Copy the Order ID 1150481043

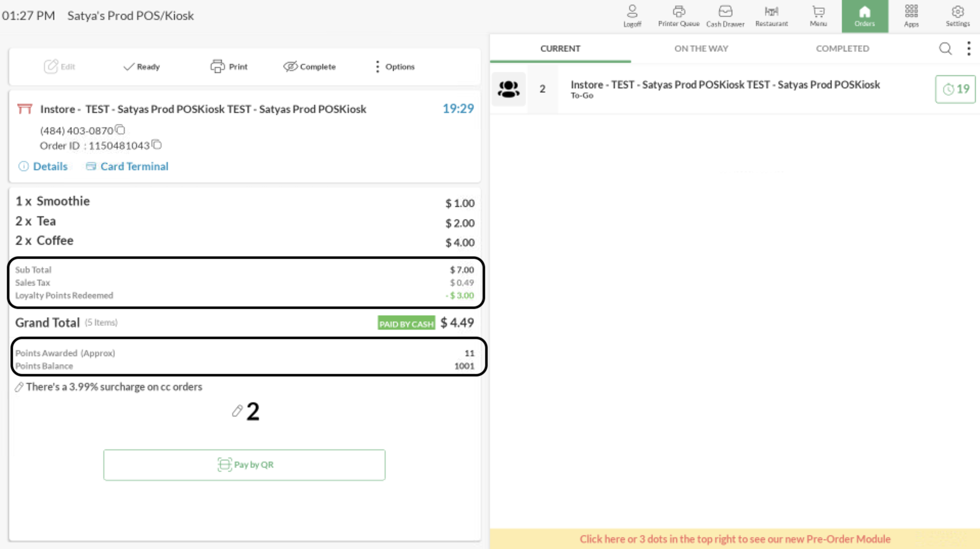[x=157, y=145]
